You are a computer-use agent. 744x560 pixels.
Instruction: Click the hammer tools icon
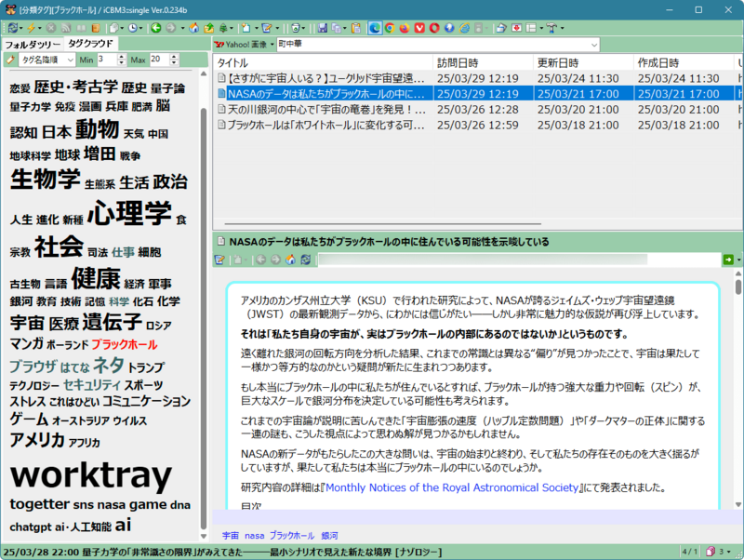click(551, 28)
